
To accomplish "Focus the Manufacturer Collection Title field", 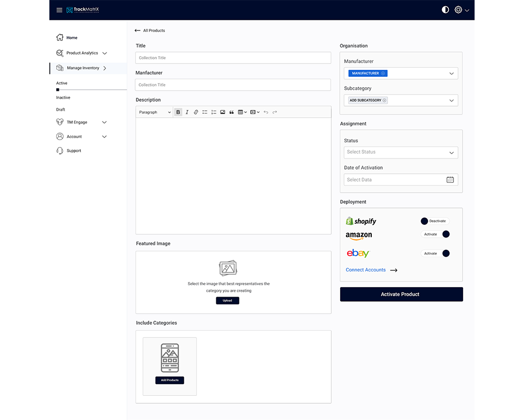I will click(x=233, y=85).
